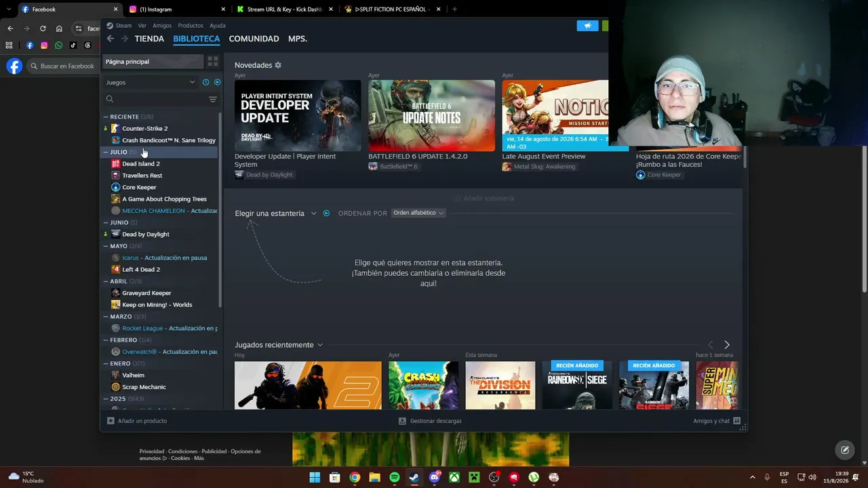This screenshot has width=868, height=488.
Task: Select Travellers Rest in the sidebar
Action: click(142, 176)
